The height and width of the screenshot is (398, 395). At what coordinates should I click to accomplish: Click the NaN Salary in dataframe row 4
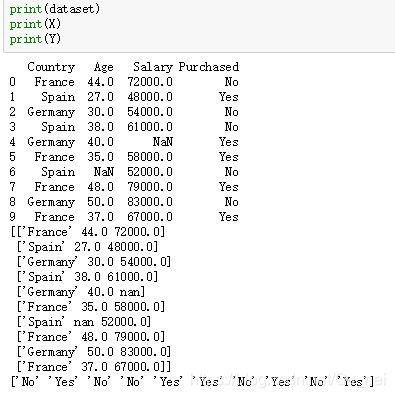[163, 142]
